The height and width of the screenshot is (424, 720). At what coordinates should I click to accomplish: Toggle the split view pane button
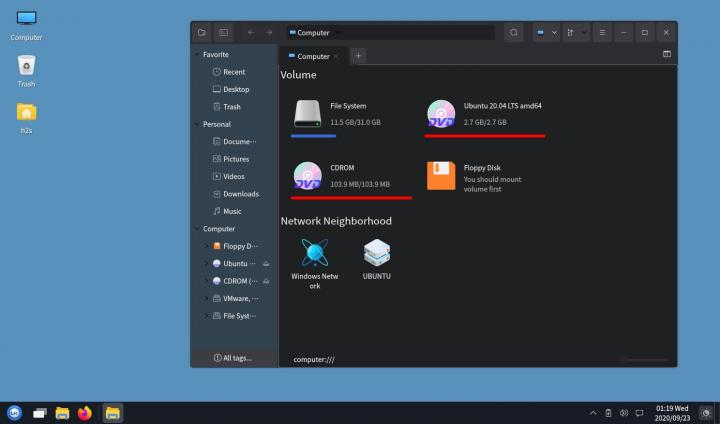pyautogui.click(x=667, y=55)
